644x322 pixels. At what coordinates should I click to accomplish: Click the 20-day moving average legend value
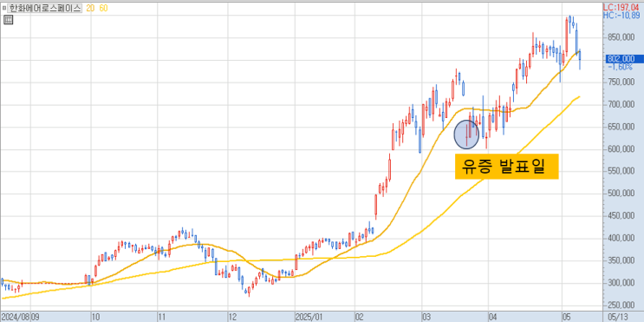pos(90,8)
